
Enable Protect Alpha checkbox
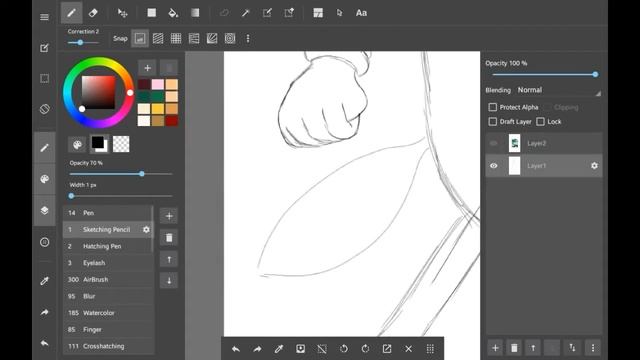pos(493,107)
